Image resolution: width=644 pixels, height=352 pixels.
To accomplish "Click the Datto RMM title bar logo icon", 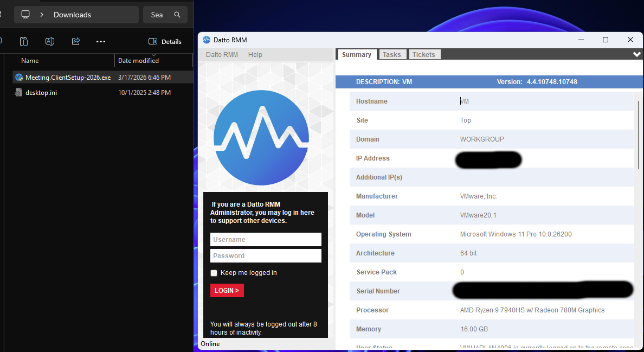I will coord(207,40).
